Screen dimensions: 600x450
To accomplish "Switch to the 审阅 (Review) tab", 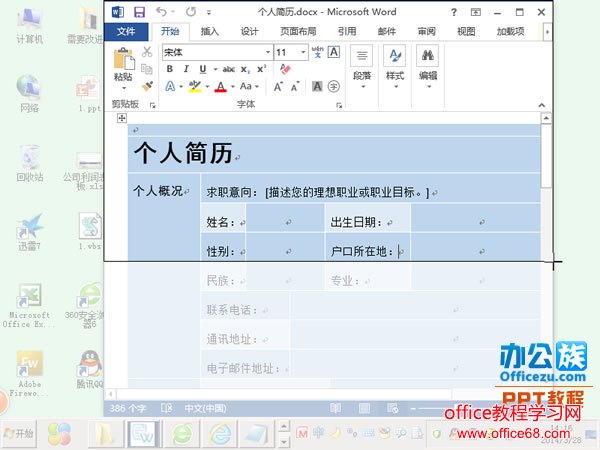I will 427,31.
